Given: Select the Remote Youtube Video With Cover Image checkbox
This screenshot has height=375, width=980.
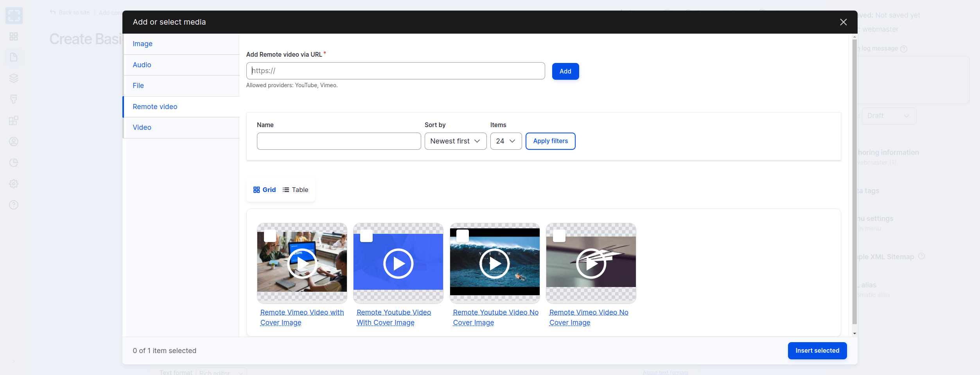Looking at the screenshot, I should [x=366, y=236].
